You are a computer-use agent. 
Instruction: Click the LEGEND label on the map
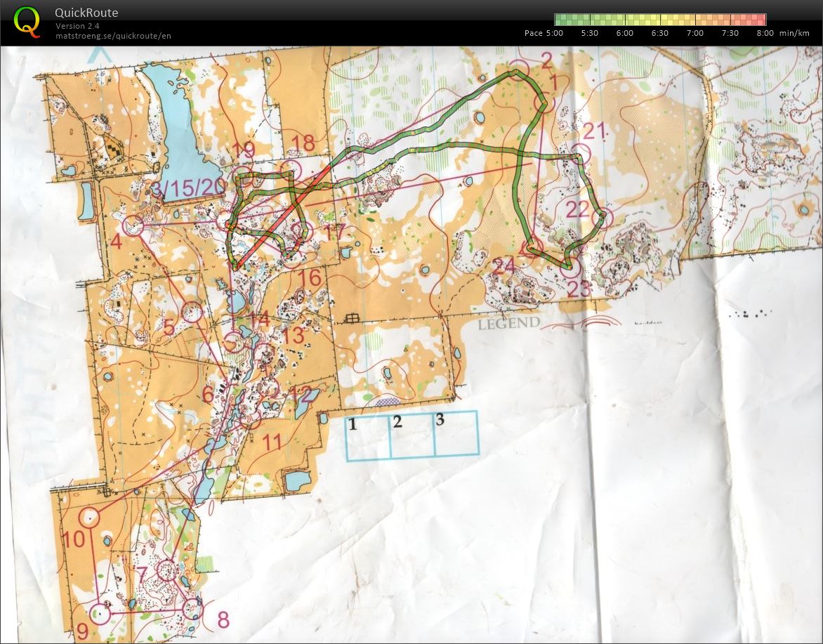pos(508,324)
